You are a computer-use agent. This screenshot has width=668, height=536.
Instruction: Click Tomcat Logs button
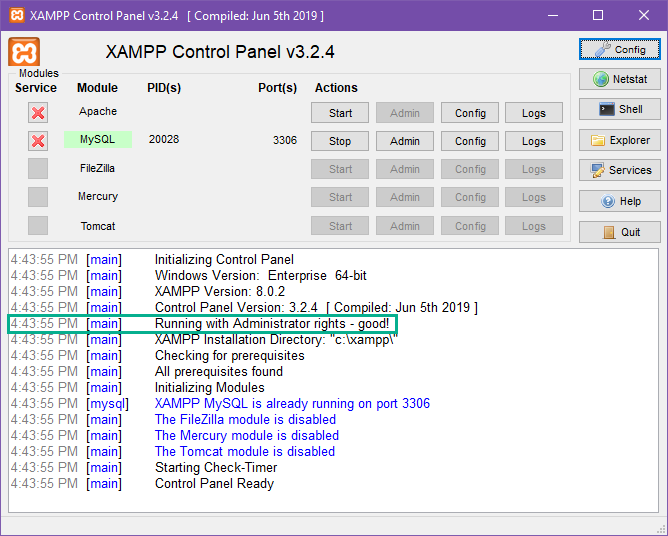(534, 226)
